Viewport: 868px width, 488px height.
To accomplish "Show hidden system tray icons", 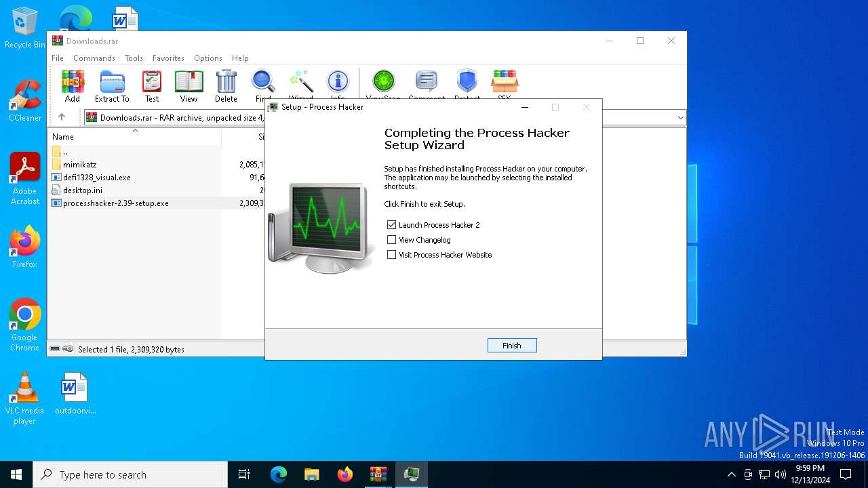I will click(731, 474).
